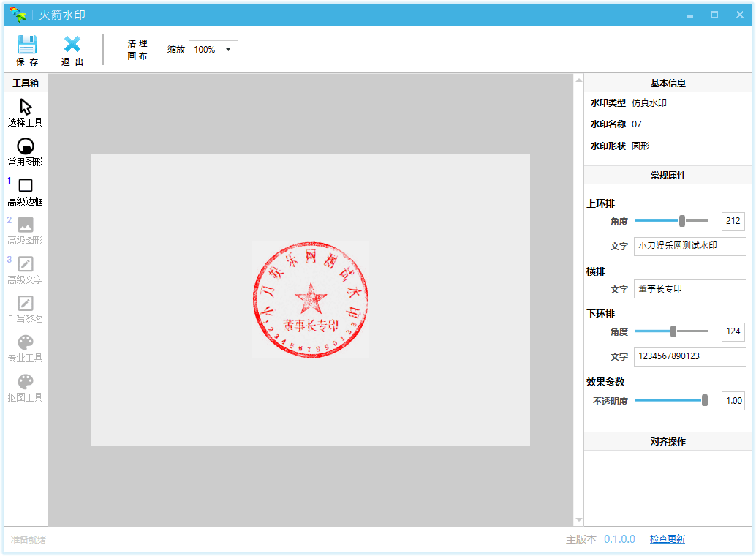The width and height of the screenshot is (756, 556).
Task: Adjust the 上环排 angle slider
Action: pyautogui.click(x=682, y=221)
